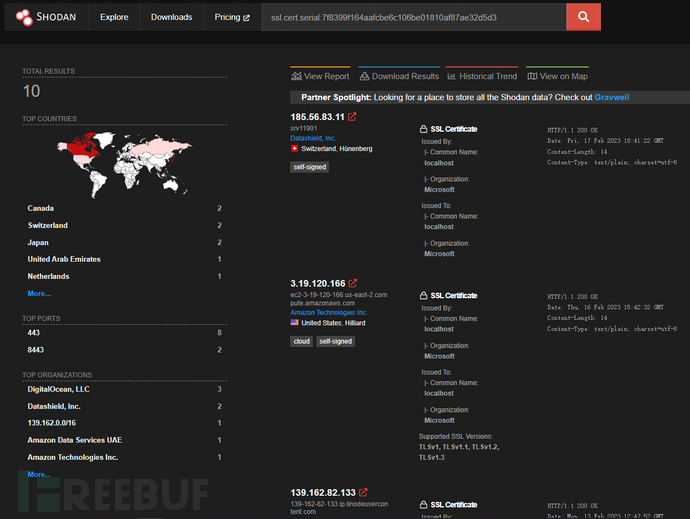Click the View Report chart icon
Screen dimensions: 690x519
(297, 76)
